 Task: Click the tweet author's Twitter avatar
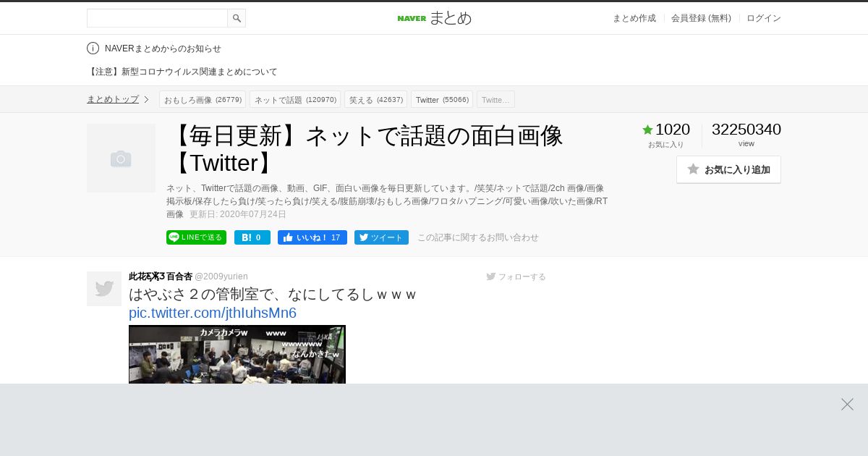(x=104, y=289)
